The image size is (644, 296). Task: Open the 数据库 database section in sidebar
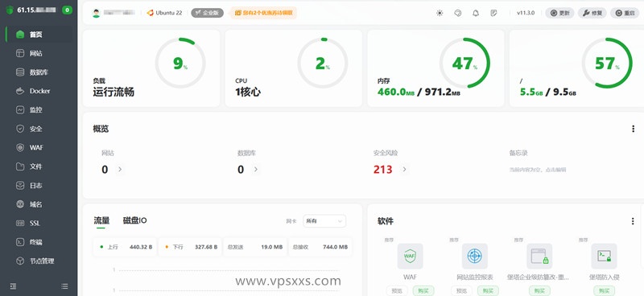coord(39,72)
